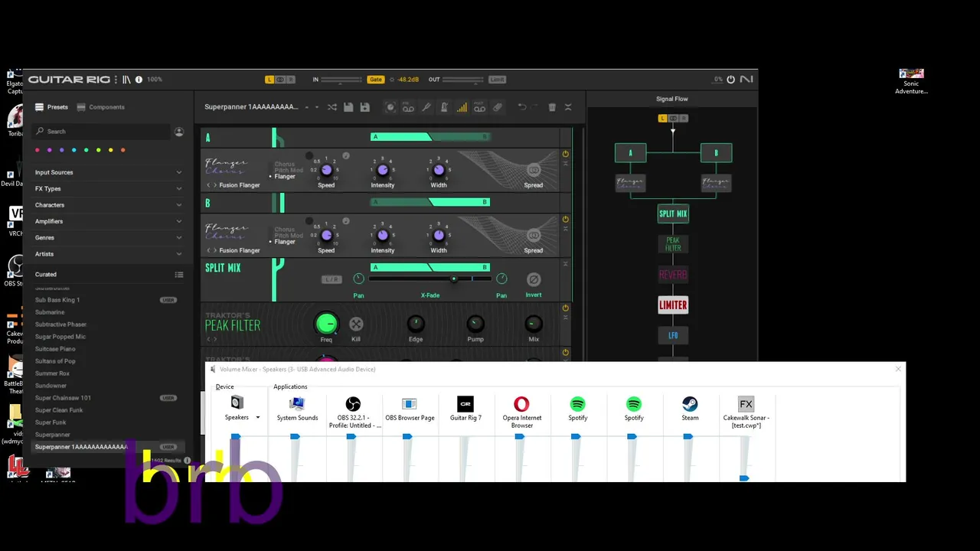This screenshot has width=980, height=551.
Task: Open the Guitar Rig info icon
Action: [139, 80]
